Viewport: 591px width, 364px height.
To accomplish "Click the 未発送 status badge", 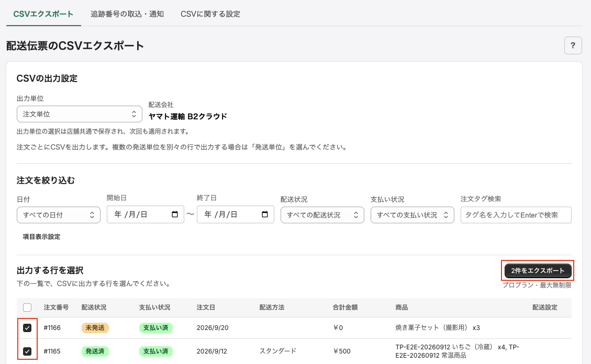I will click(x=95, y=328).
